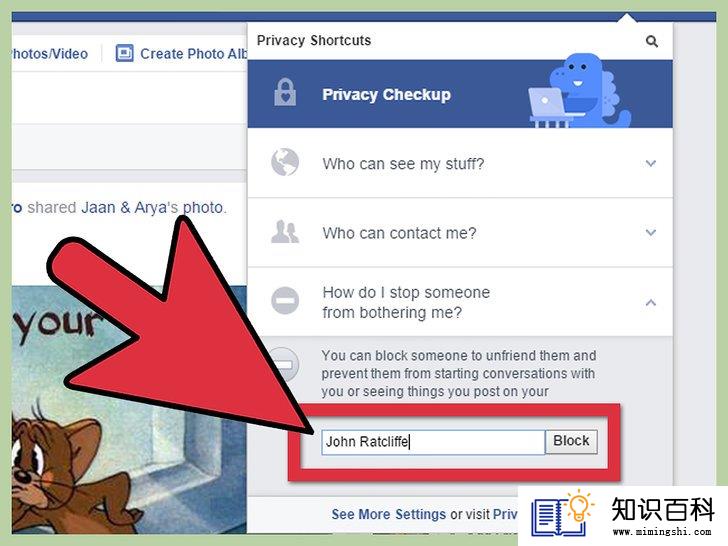Screen dimensions: 728x546
Task: Click the stop-sign icon beside bothering question
Action: [x=285, y=300]
